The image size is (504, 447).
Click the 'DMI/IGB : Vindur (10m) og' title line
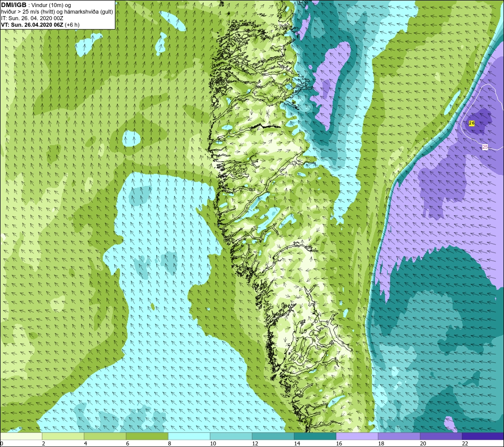click(36, 5)
